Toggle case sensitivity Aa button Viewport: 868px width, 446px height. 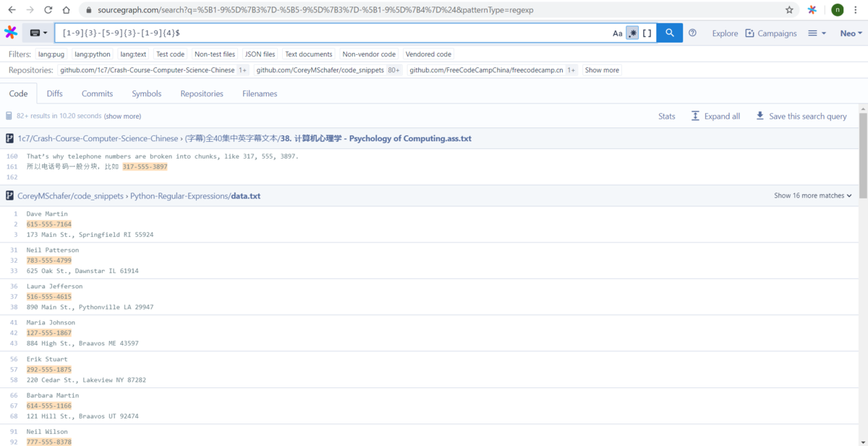[x=618, y=33]
